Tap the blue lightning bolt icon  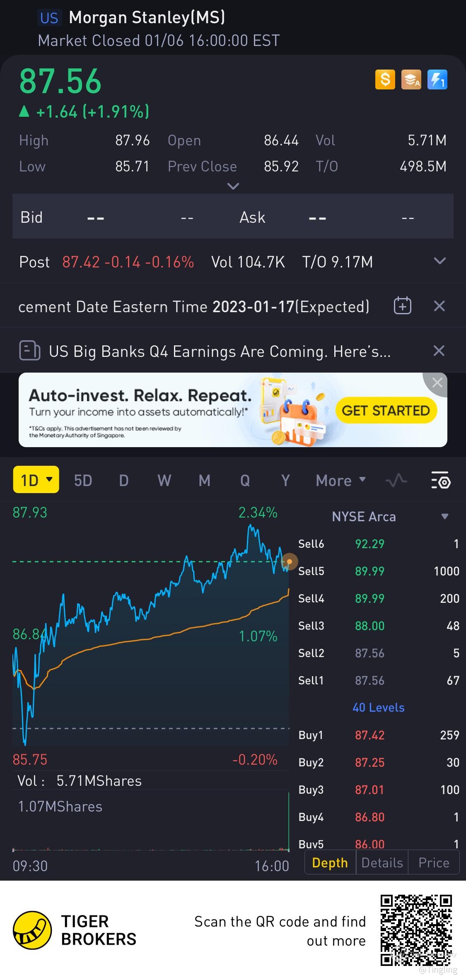pos(437,79)
